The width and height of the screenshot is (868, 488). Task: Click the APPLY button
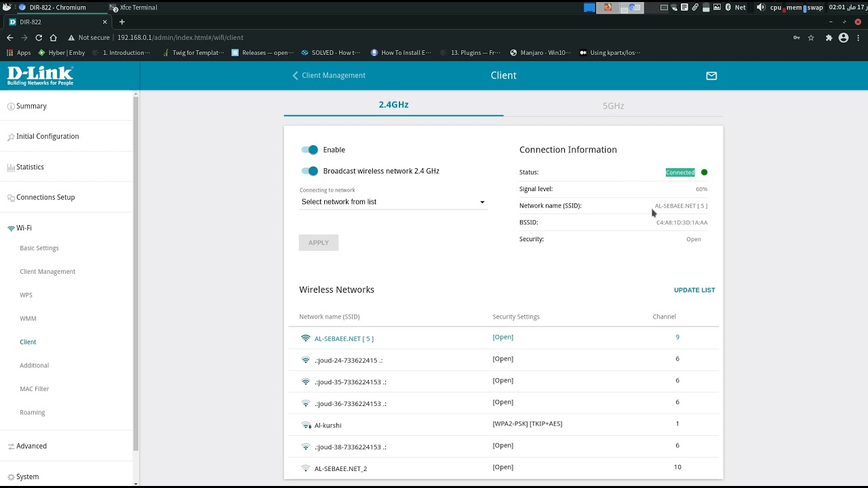click(x=319, y=243)
